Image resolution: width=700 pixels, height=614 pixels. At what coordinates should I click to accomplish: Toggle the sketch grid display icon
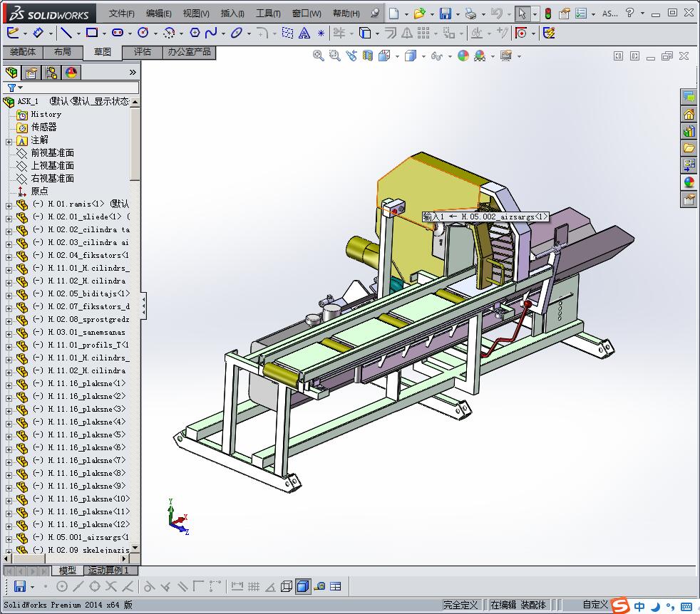(254, 586)
